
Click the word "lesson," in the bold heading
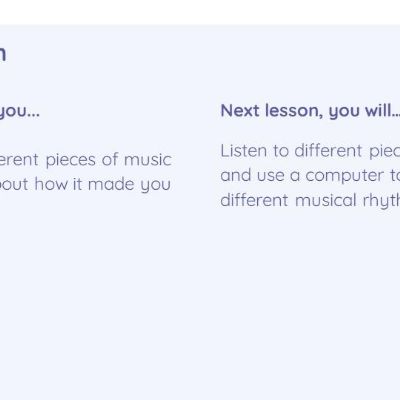click(x=294, y=111)
